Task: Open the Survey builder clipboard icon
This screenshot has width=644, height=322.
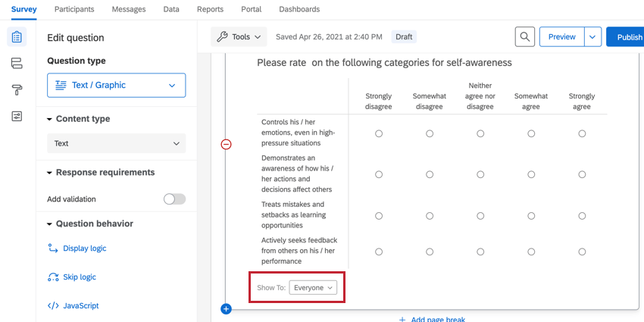Action: (17, 37)
